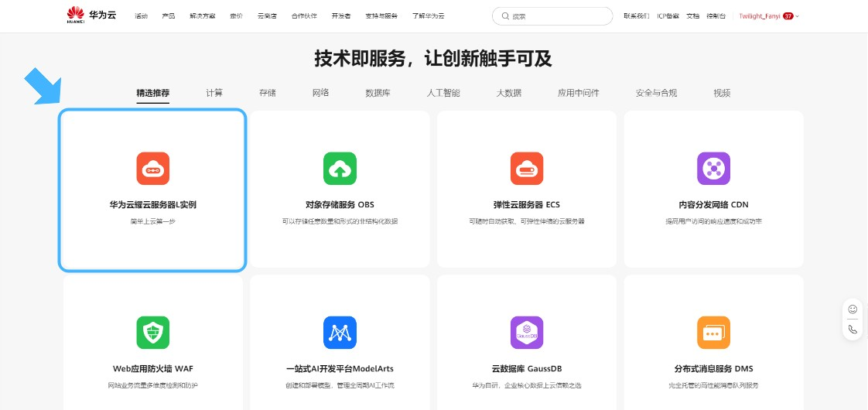Switch to the 人工智能 tab
The image size is (868, 410).
point(443,93)
